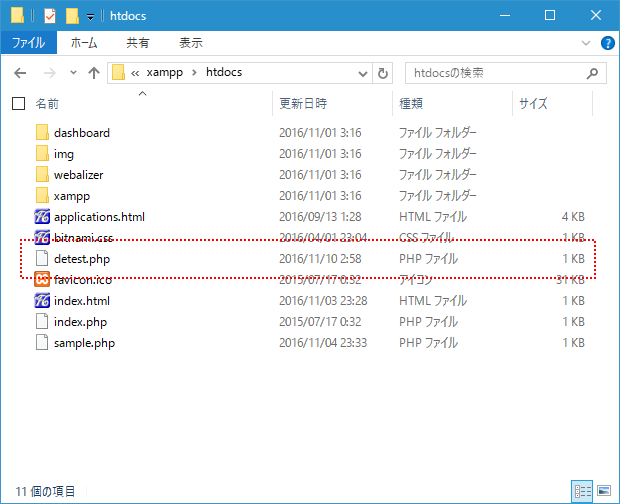Refresh the htdocs folder view
This screenshot has width=620, height=504.
(382, 73)
